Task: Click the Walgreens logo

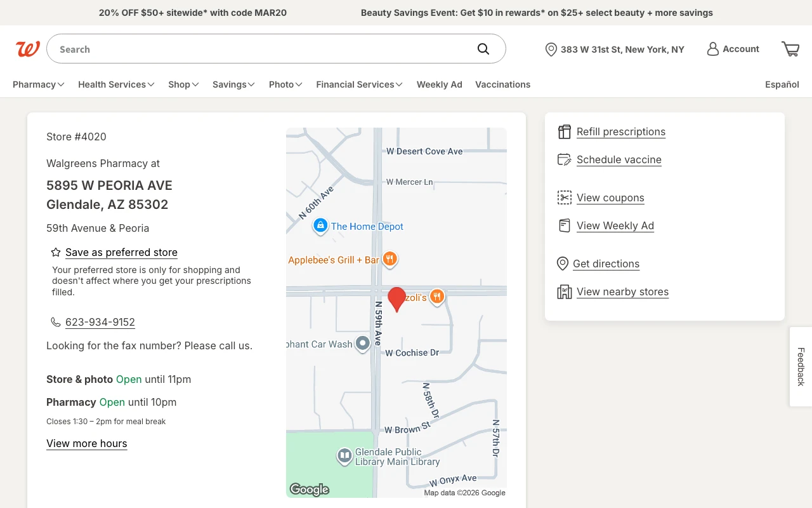Action: point(28,49)
